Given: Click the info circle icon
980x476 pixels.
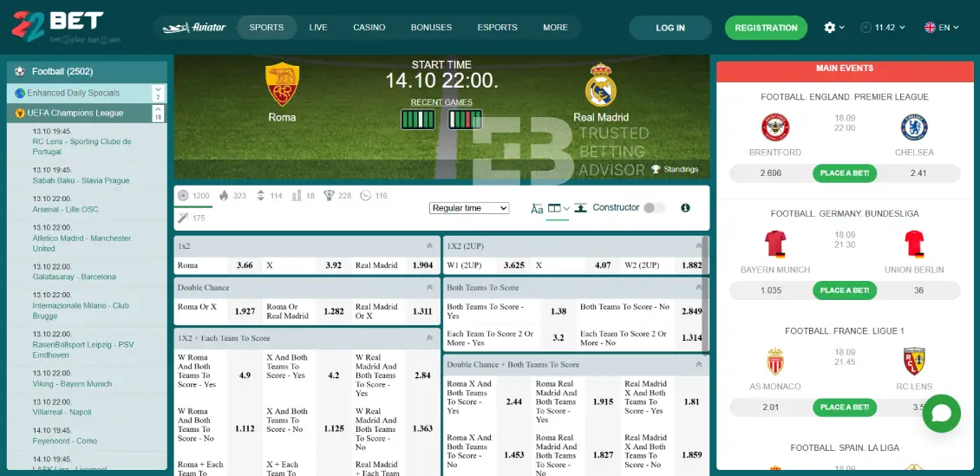Looking at the screenshot, I should pos(686,208).
